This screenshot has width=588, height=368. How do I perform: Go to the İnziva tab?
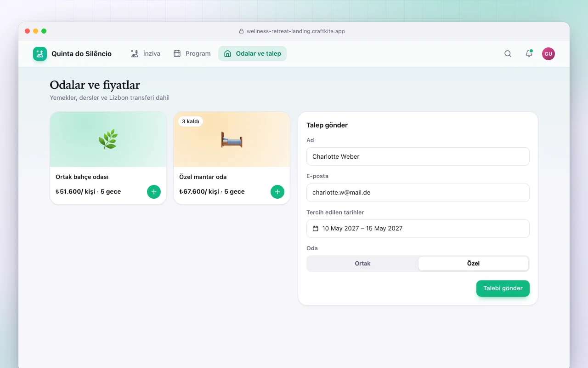coord(146,53)
